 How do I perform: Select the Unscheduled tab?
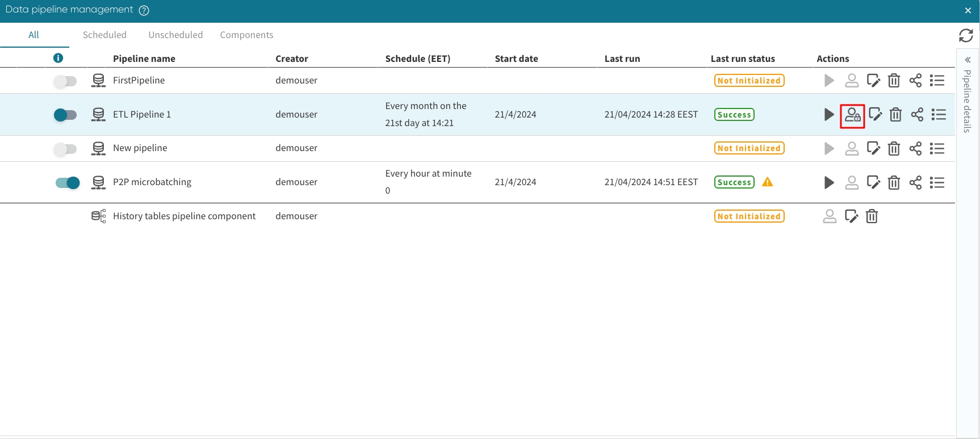[175, 35]
